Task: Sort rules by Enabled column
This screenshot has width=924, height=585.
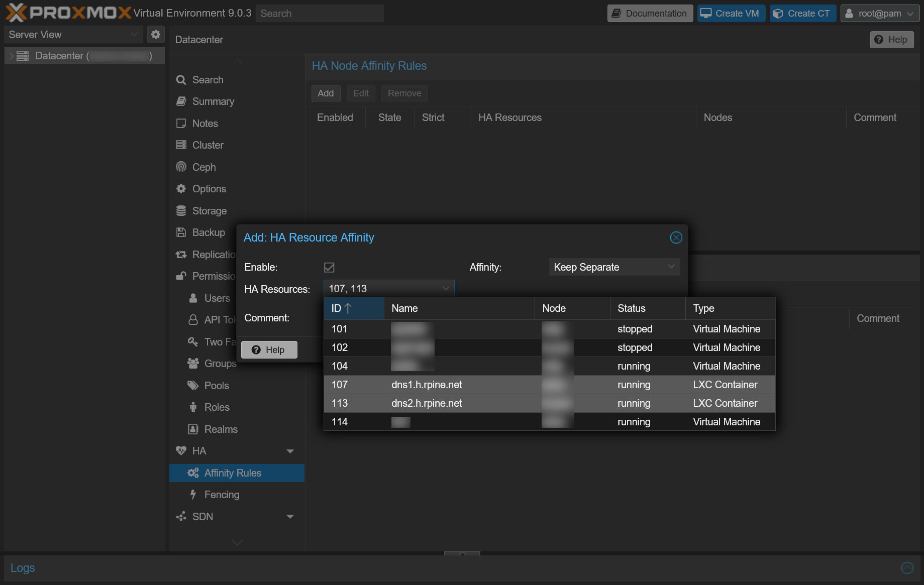Action: (x=335, y=118)
